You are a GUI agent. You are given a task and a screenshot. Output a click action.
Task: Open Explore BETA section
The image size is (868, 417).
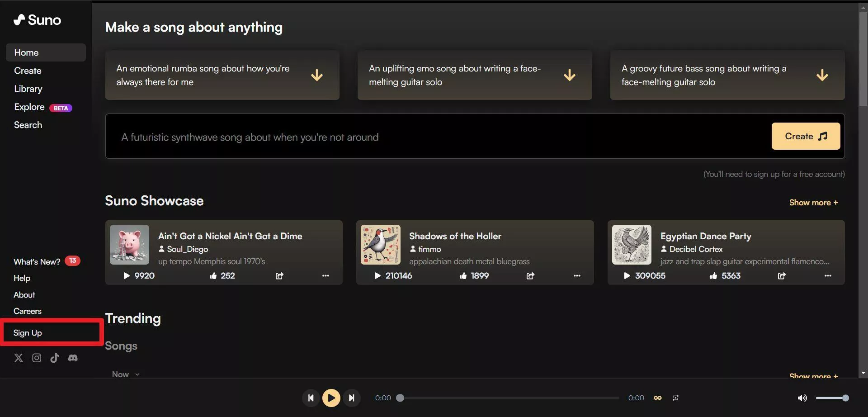43,107
